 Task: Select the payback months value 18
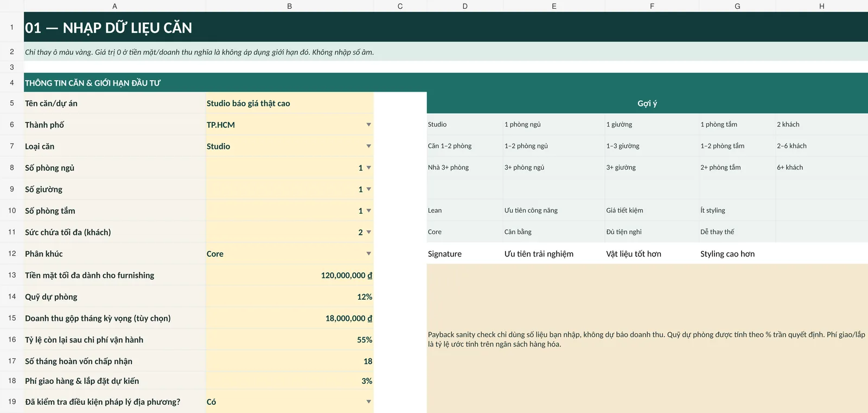pos(289,361)
